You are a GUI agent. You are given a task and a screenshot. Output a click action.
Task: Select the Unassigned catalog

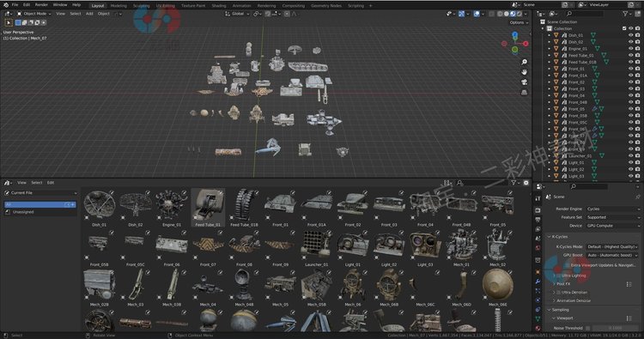(40, 212)
